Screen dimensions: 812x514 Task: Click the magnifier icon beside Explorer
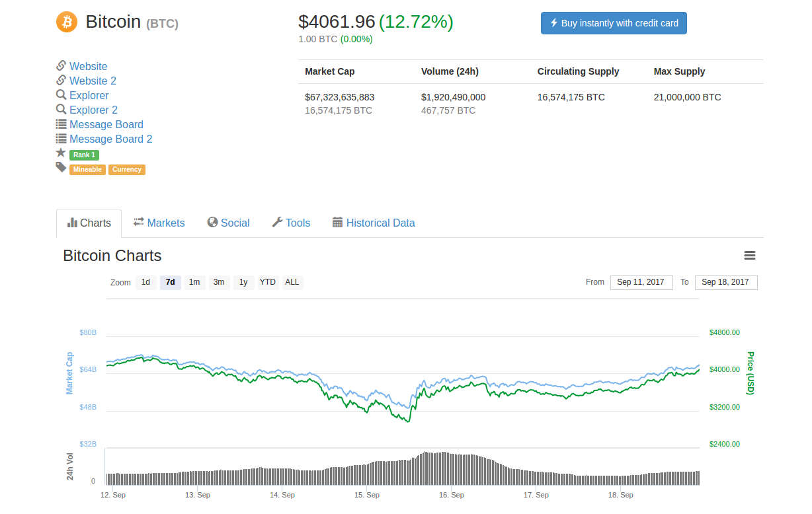pos(61,94)
